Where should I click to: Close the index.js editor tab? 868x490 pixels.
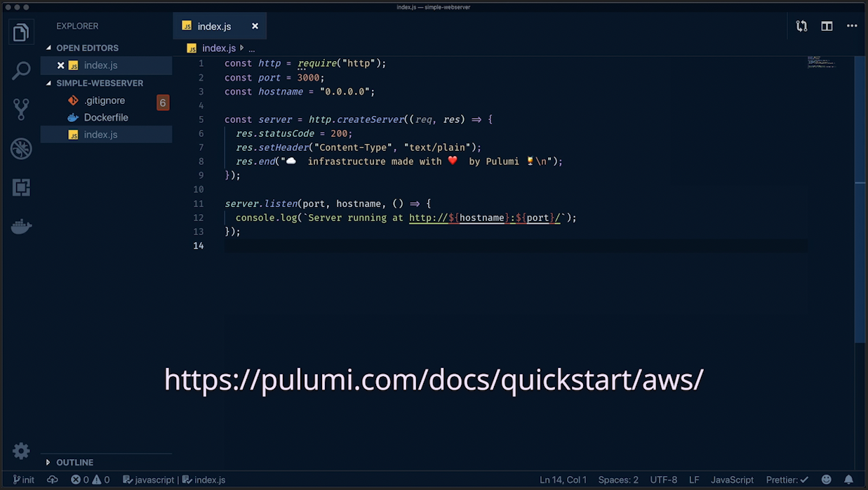click(x=255, y=26)
